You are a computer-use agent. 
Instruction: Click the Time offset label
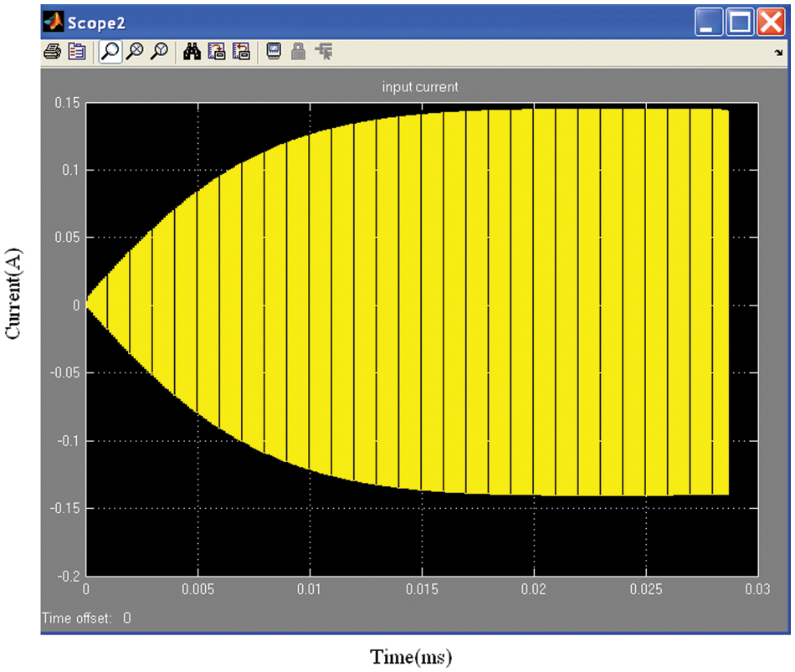click(x=76, y=618)
